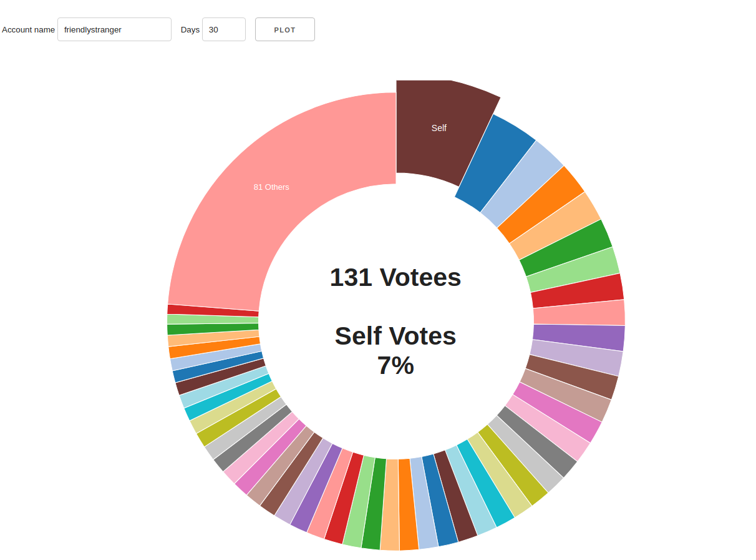Click the 131 Votees center text

[395, 277]
